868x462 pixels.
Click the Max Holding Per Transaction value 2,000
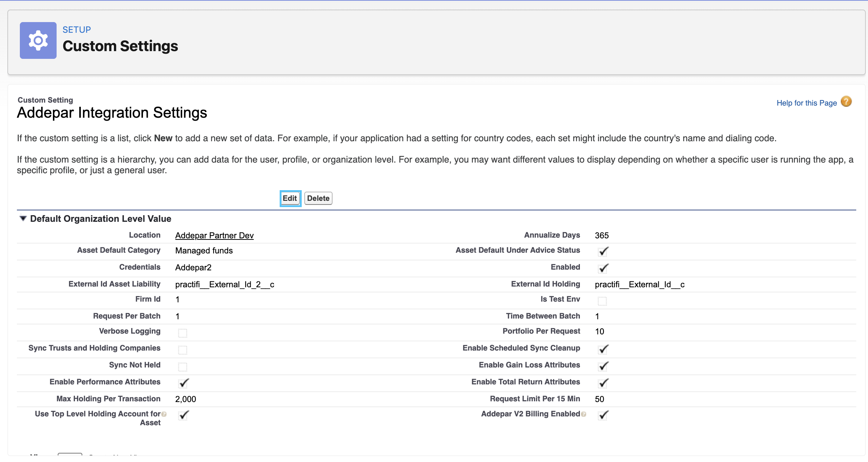(x=186, y=399)
